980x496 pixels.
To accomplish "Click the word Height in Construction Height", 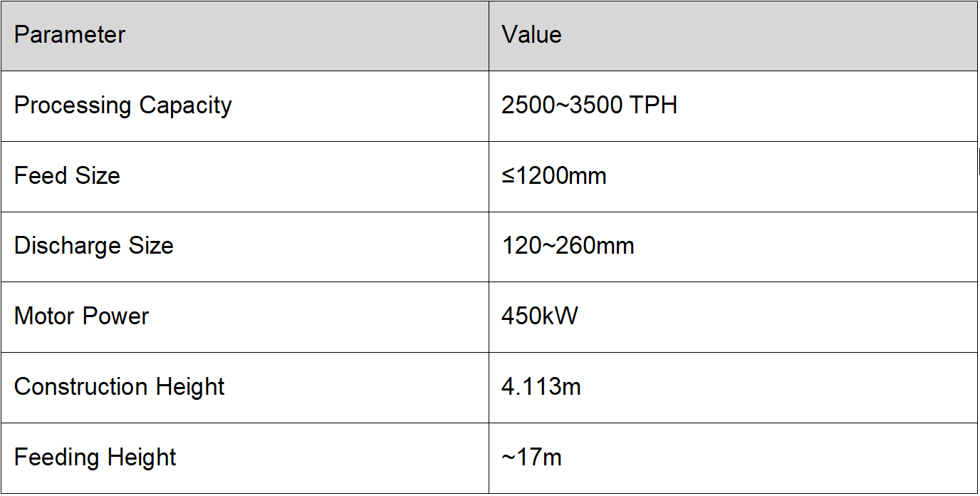I will coord(190,387).
